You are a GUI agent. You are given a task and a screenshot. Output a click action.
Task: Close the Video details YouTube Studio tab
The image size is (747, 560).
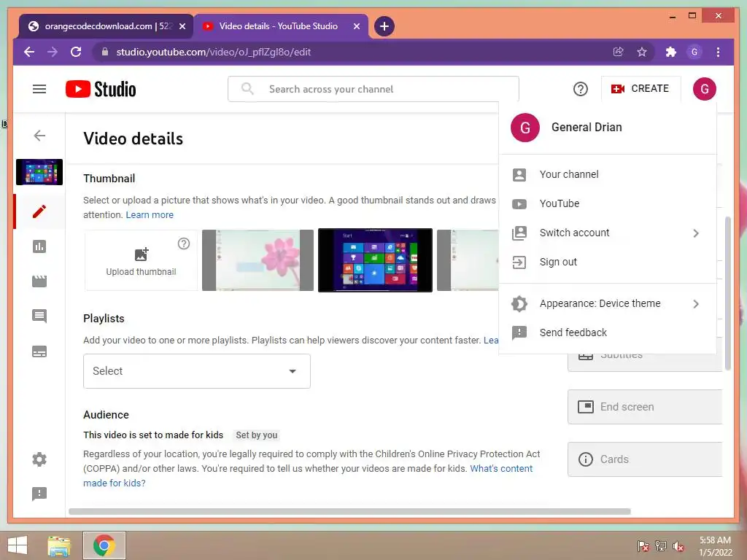tap(356, 26)
